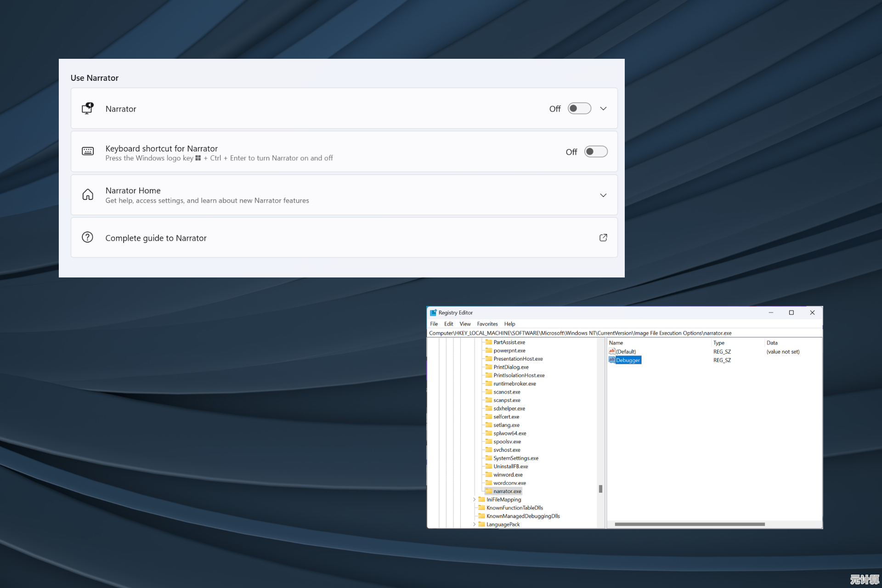
Task: Expand the IniFileMapping tree node
Action: 474,499
